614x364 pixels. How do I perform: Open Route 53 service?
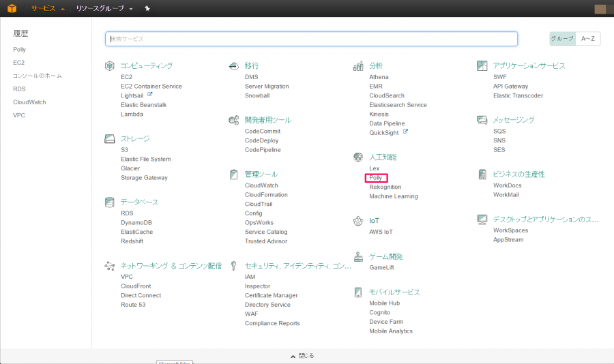133,305
